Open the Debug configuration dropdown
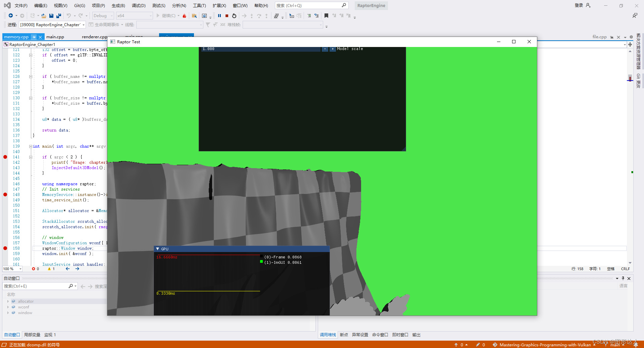This screenshot has height=348, width=644. [103, 15]
